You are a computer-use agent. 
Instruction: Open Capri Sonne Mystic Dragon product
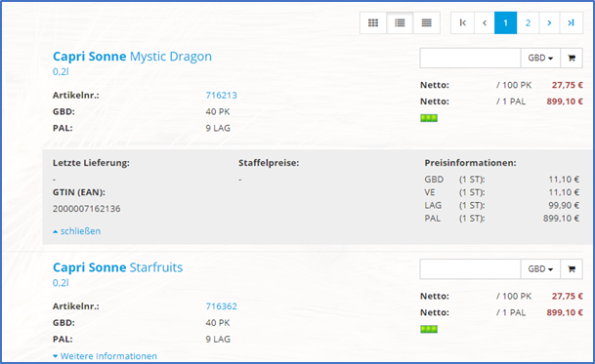[x=132, y=57]
